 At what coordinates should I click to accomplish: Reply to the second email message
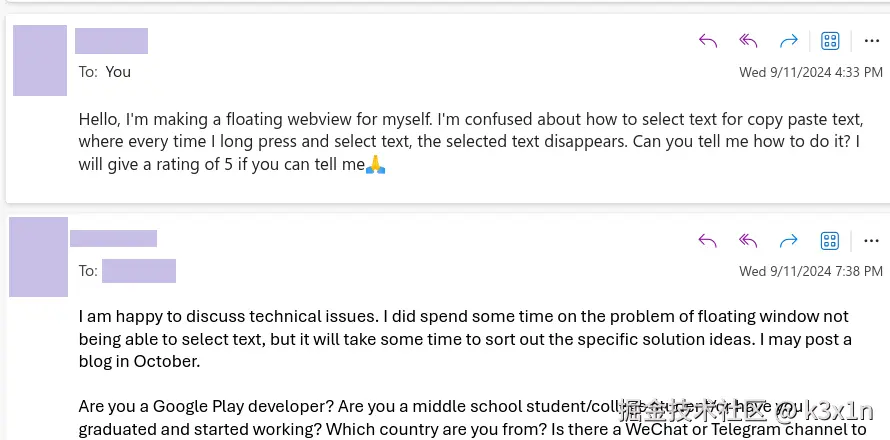click(708, 240)
